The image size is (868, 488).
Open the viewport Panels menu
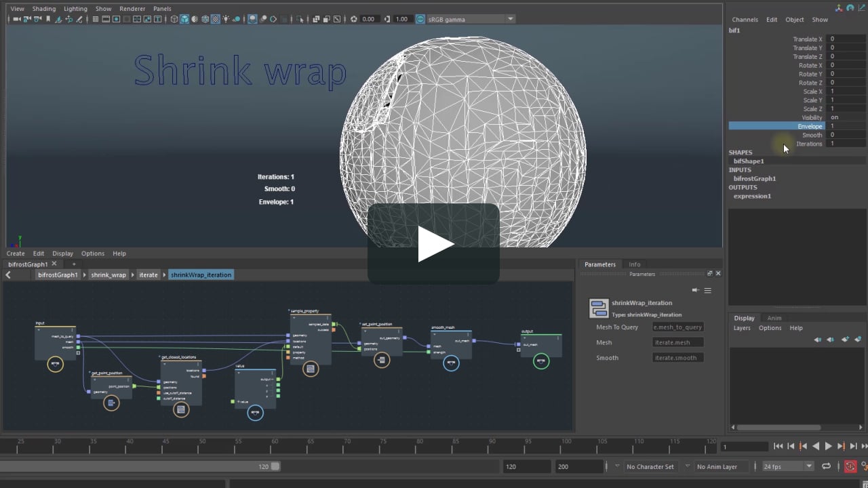click(162, 9)
